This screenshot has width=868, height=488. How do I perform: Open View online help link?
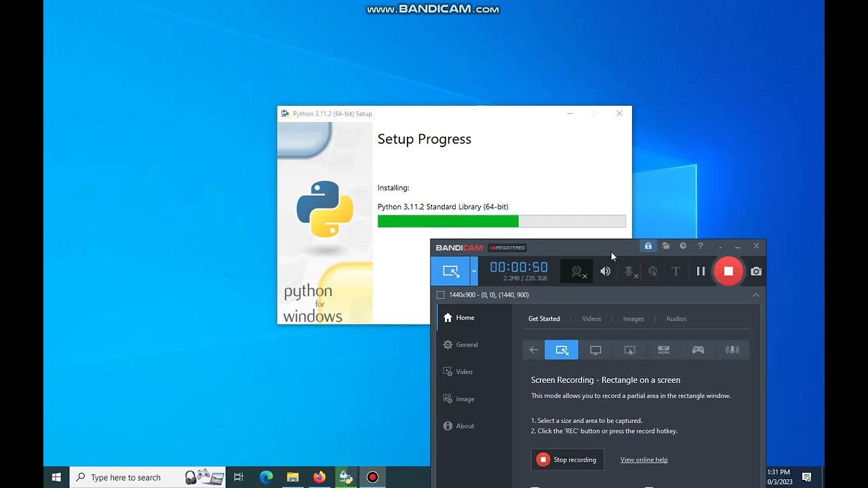coord(644,460)
